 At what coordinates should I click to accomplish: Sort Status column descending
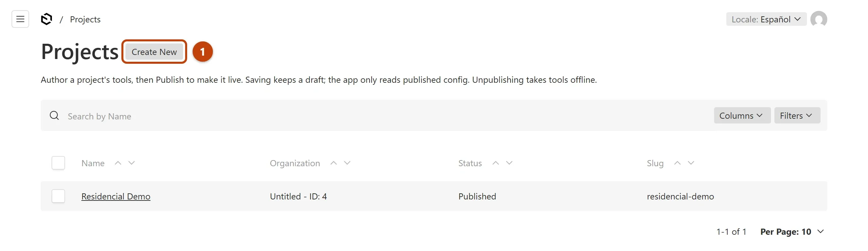click(509, 163)
